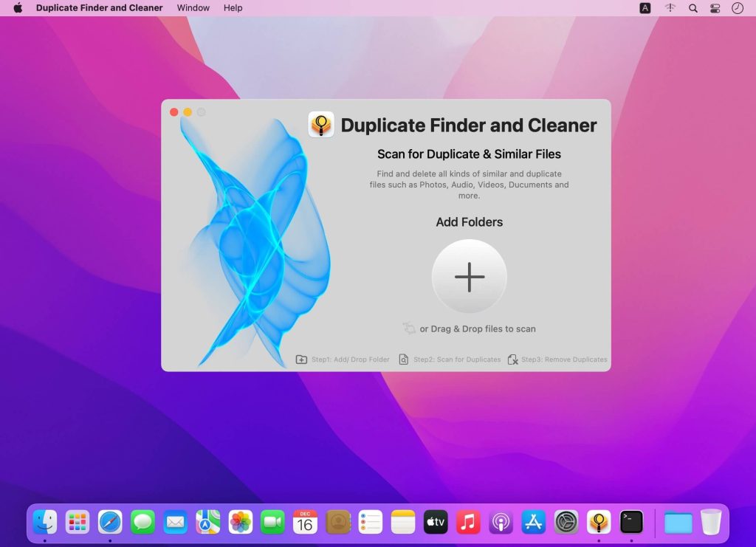Open the Apple menu

coord(17,8)
